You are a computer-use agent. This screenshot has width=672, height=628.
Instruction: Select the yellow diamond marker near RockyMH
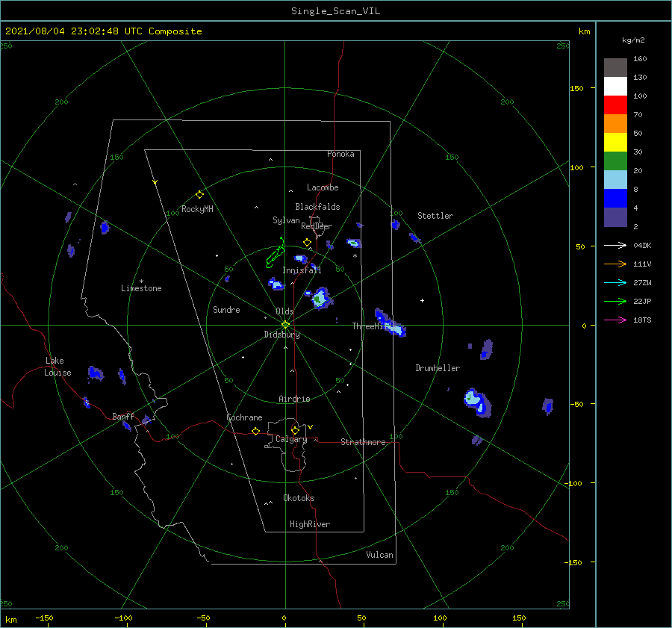tap(199, 195)
